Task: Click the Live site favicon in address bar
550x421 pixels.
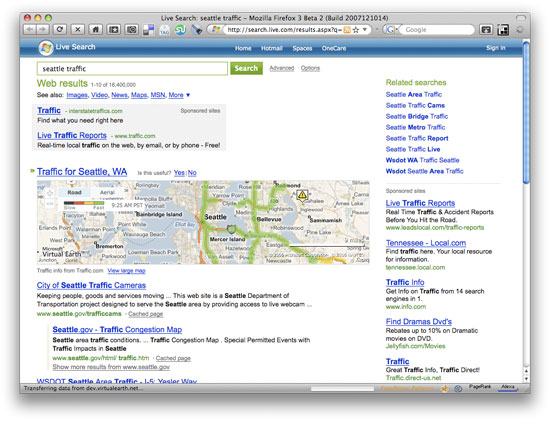Action: click(216, 29)
